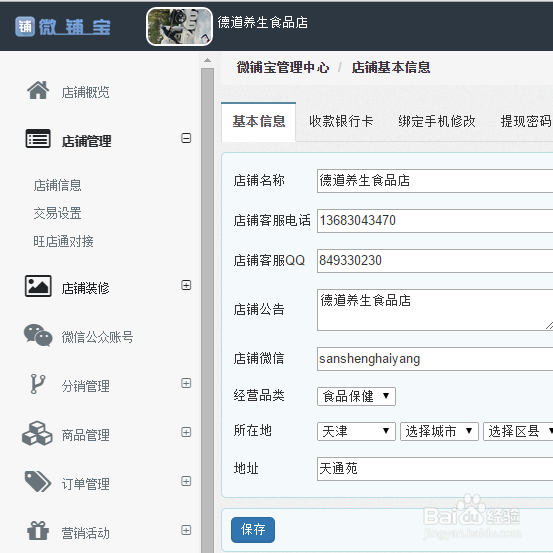Open the 经营品类 dropdown

[356, 396]
